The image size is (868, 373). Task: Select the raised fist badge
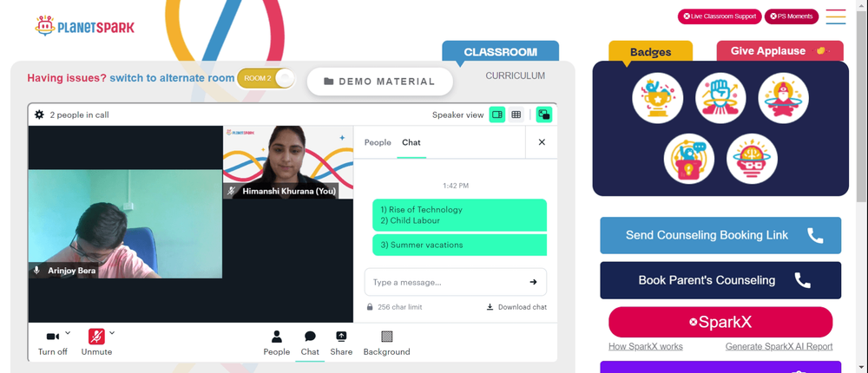pos(720,98)
